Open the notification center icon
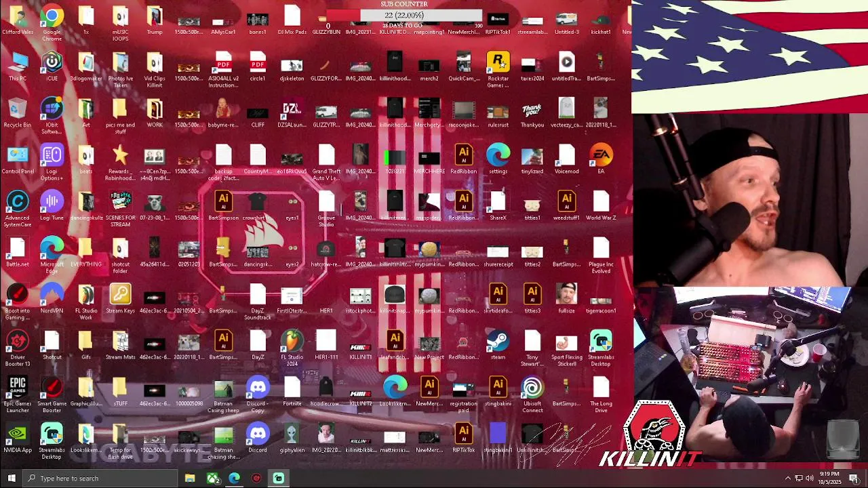 tap(854, 479)
